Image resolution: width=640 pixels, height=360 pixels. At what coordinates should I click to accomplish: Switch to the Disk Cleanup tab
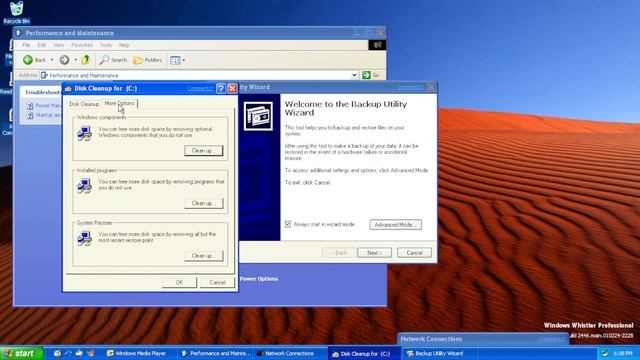[x=84, y=104]
